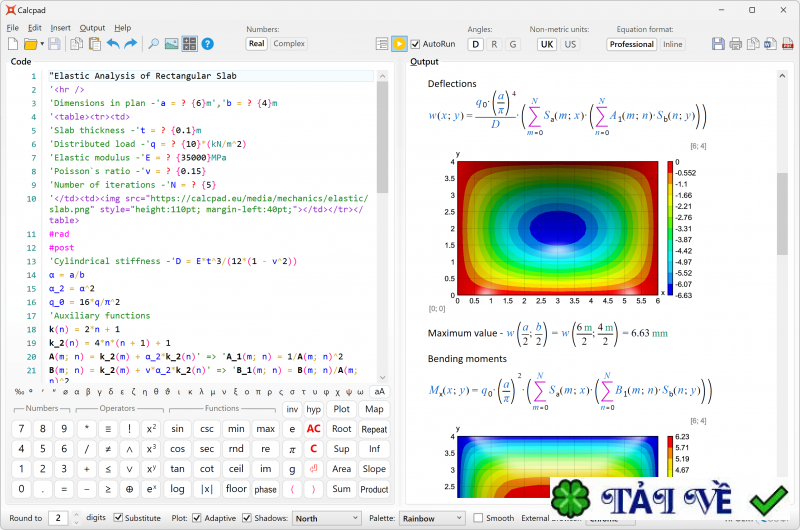Toggle the Substitute checkbox
The width and height of the screenshot is (800, 530).
click(119, 518)
